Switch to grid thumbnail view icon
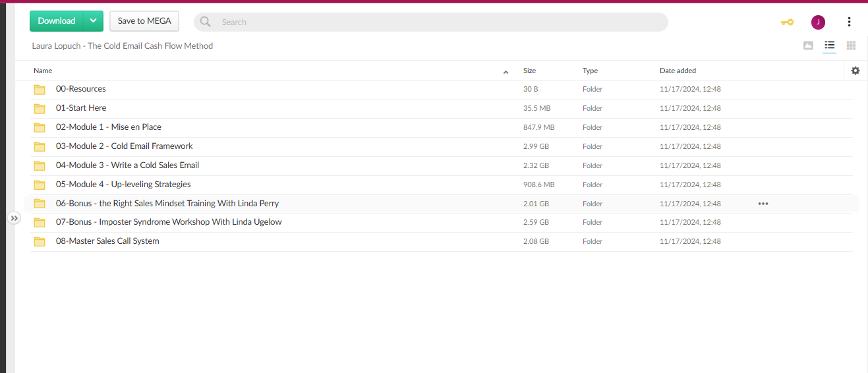Screen dimensions: 868x373 coord(851,45)
